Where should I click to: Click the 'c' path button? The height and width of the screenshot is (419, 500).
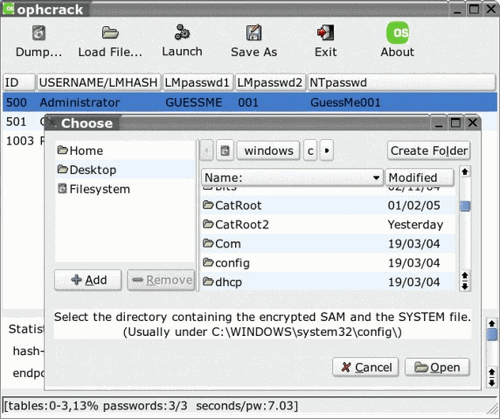click(310, 151)
